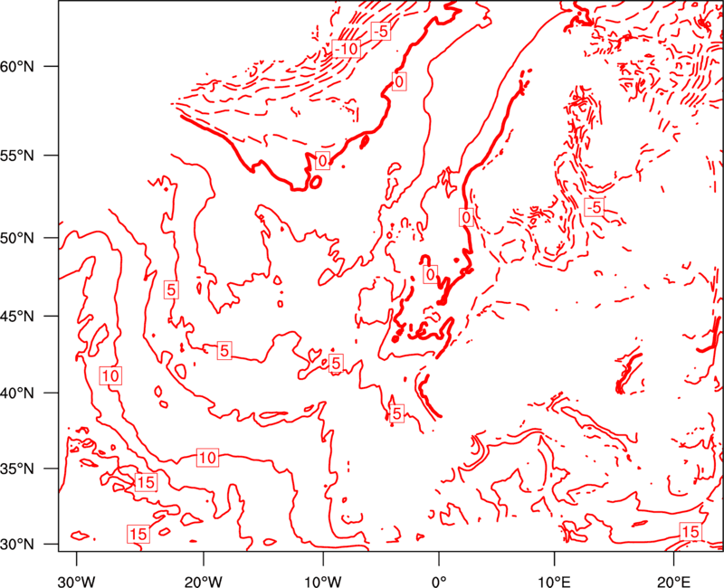
Task: Click the 0° longitude axis label
Action: 439,581
